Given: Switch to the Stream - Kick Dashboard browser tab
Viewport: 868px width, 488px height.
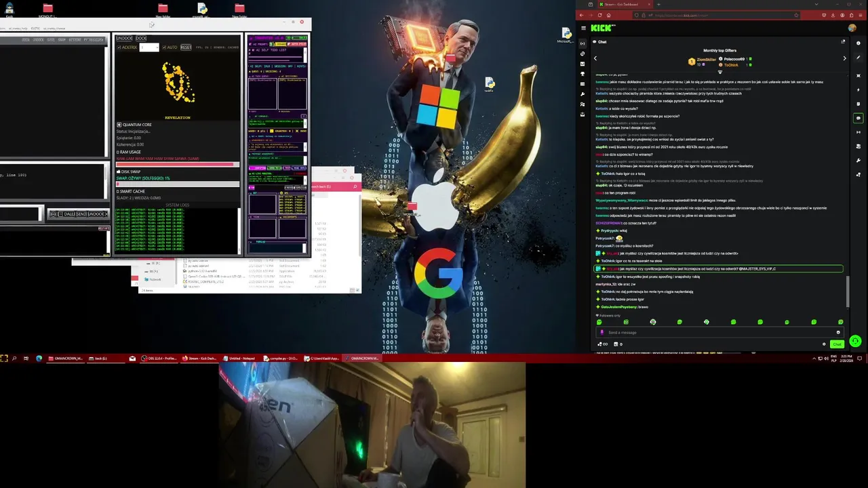Looking at the screenshot, I should point(625,4).
